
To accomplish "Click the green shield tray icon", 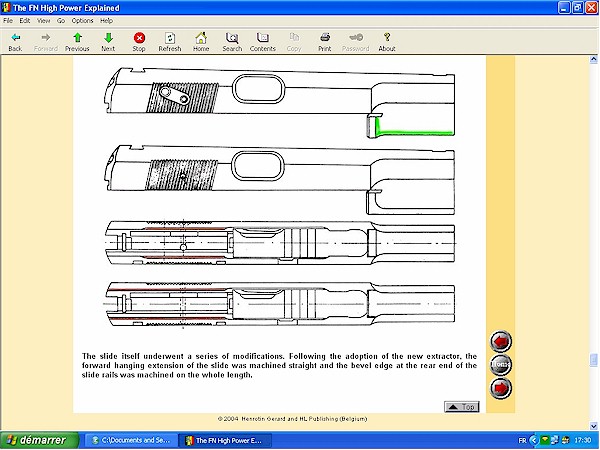I will point(545,440).
